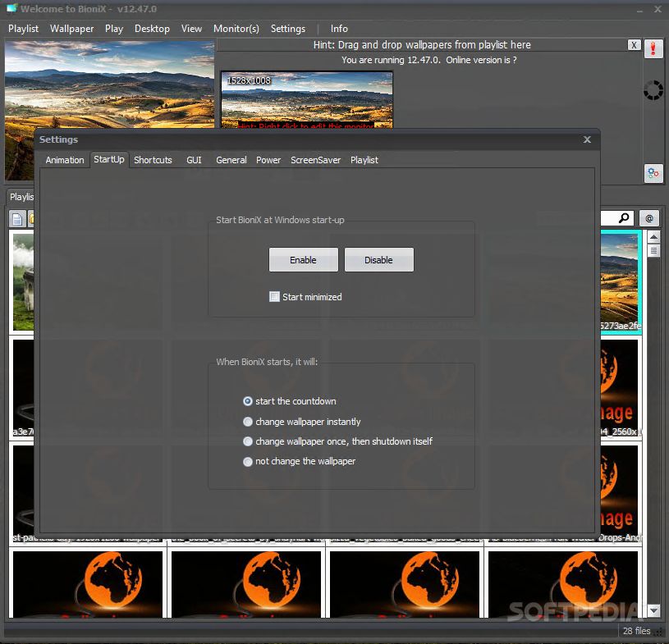
Task: Click the scrollbar up arrow in playlist
Action: pos(653,237)
